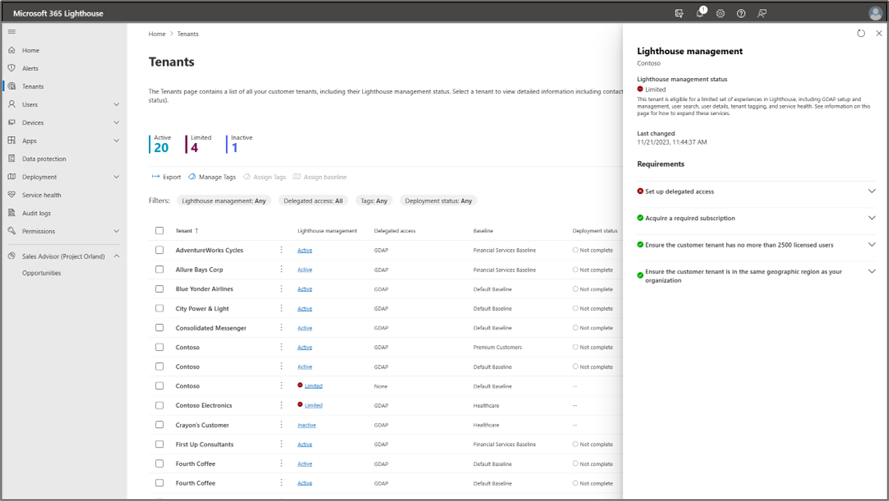Viewport: 889px width, 501px height.
Task: Collapse Sales Advisor (Project Orland) section
Action: pos(116,256)
